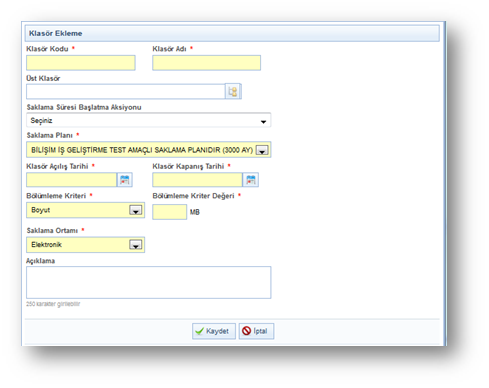Image resolution: width=489 pixels, height=388 pixels.
Task: Click inside the Klasör Kodu field
Action: 81,63
